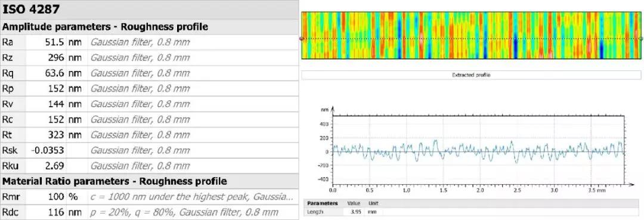Select the Ra parameter row label
Image resolution: width=644 pixels, height=220 pixels.
click(8, 42)
